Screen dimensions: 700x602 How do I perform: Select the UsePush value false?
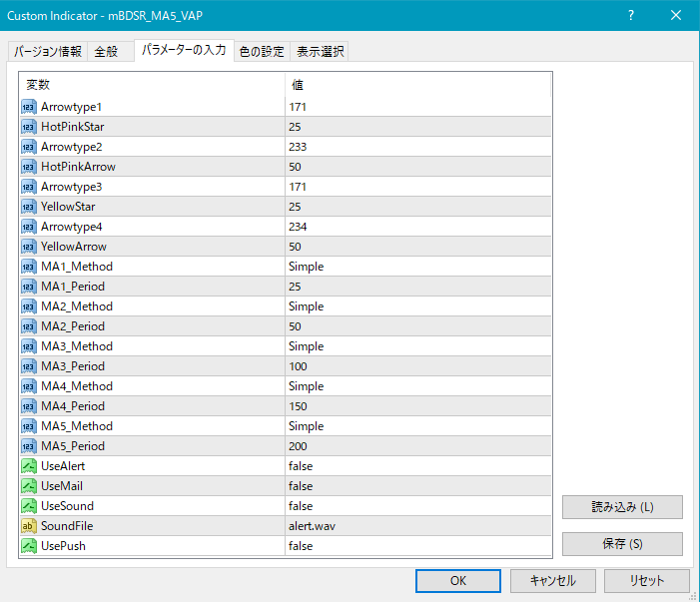tap(301, 546)
